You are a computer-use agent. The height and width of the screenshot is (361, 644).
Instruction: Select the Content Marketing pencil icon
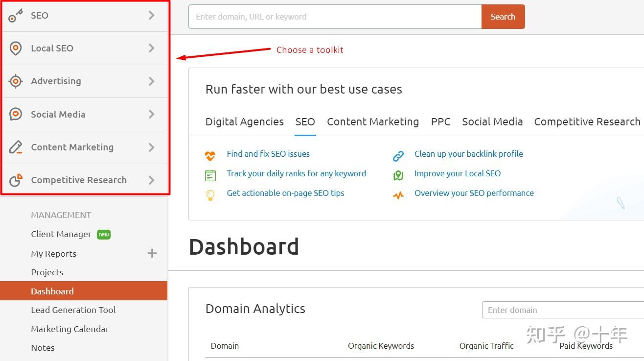tap(15, 147)
